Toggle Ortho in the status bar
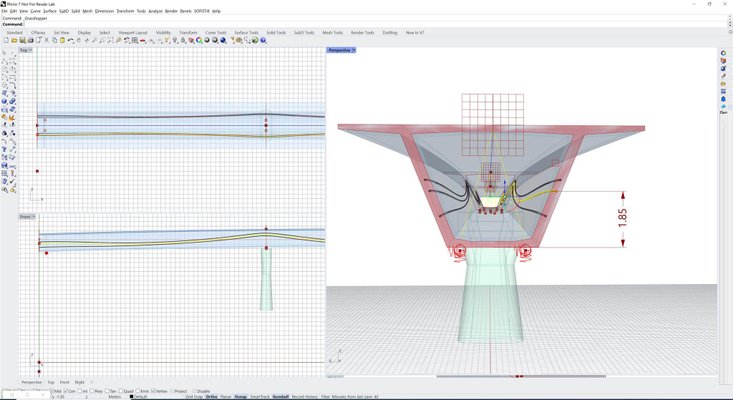733x400 pixels. click(x=212, y=397)
